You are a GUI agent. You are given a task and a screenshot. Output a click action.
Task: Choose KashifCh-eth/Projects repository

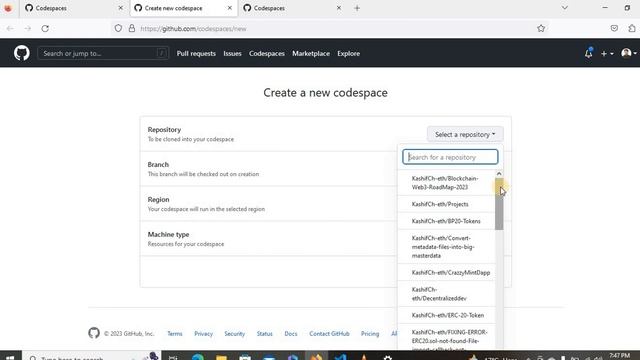tap(446, 204)
